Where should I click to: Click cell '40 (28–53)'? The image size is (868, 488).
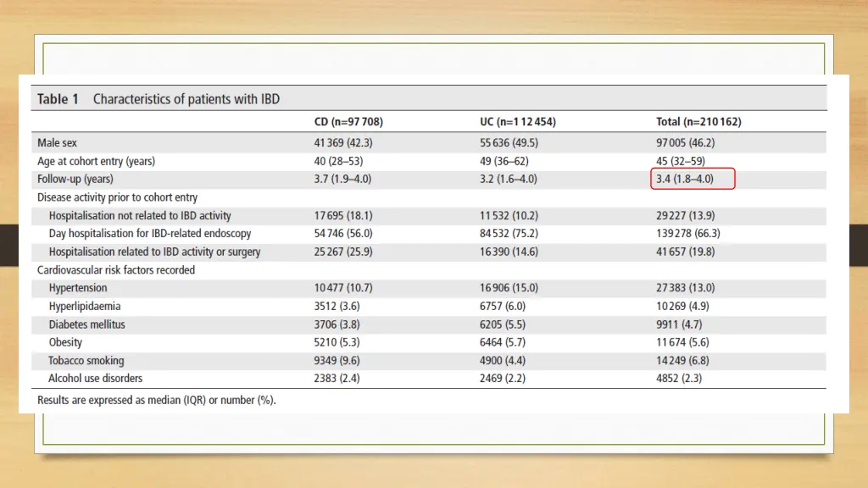click(338, 161)
